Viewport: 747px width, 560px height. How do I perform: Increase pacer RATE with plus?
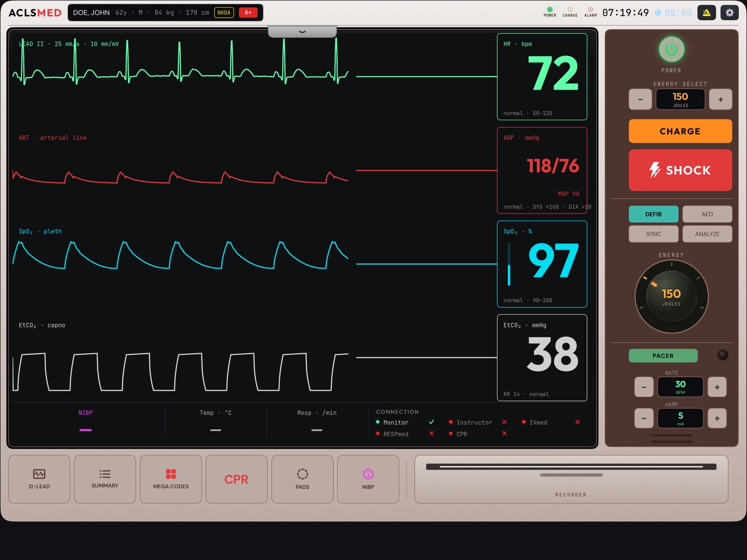pos(717,387)
